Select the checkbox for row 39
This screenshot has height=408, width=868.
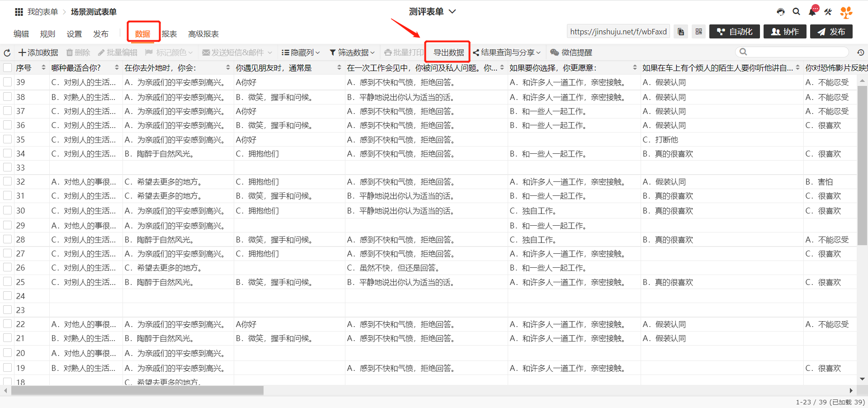[8, 82]
